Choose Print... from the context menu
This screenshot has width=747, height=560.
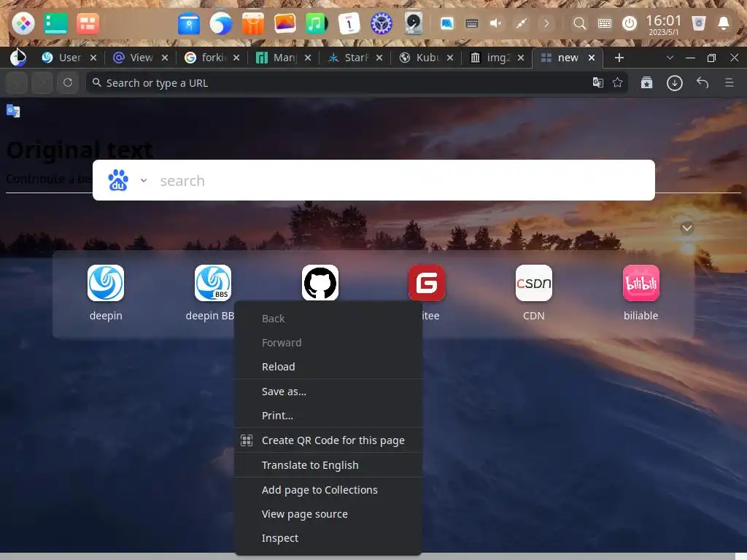tap(328, 415)
